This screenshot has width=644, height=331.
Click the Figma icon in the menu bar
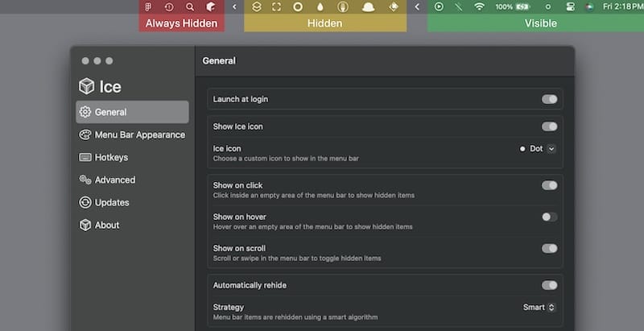tap(148, 6)
